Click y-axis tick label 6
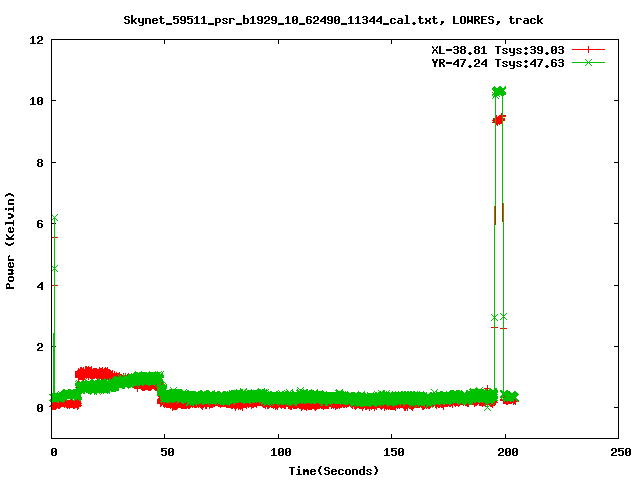The height and width of the screenshot is (480, 640). tap(40, 224)
